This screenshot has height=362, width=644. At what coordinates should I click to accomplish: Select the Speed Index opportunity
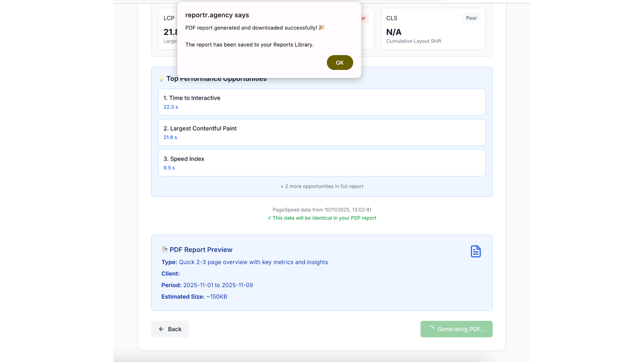tap(322, 163)
